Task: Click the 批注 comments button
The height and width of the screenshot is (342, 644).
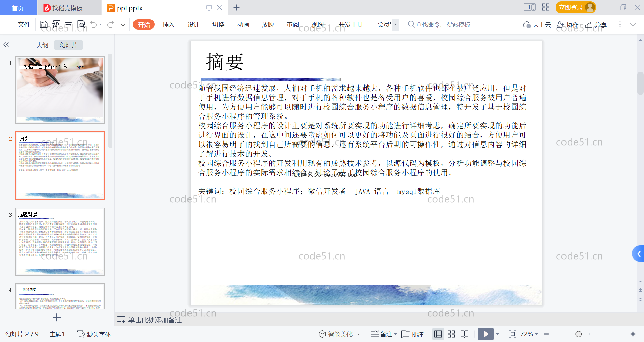Action: [412, 334]
